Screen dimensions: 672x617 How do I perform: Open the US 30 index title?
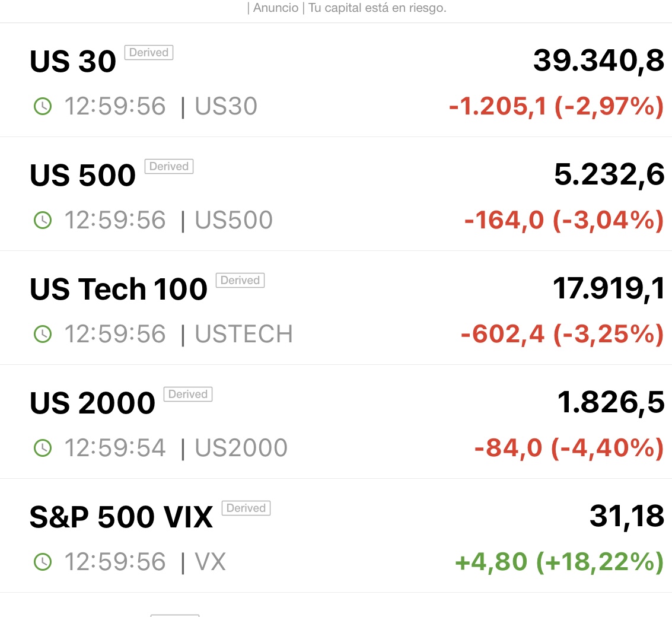coord(73,61)
